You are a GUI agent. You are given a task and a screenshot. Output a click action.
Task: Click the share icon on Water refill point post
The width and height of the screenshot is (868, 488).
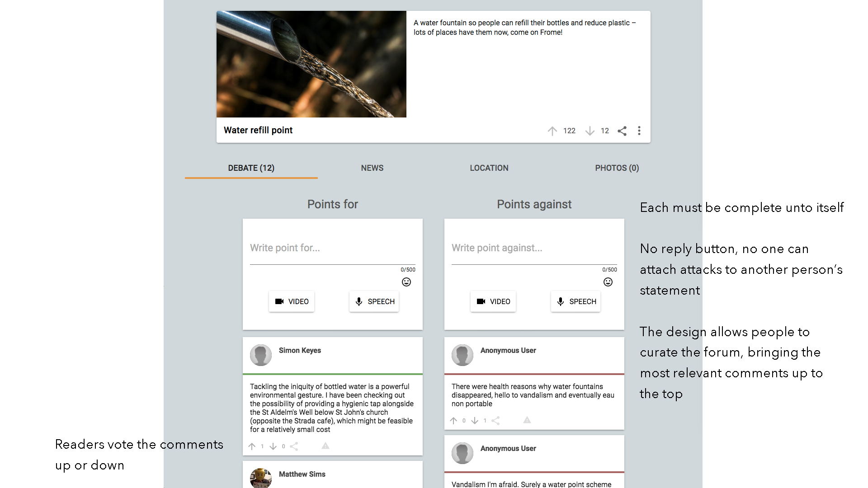[x=622, y=131]
